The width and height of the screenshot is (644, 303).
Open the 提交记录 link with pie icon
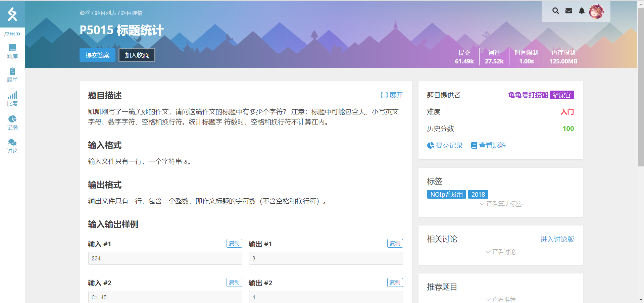(445, 145)
